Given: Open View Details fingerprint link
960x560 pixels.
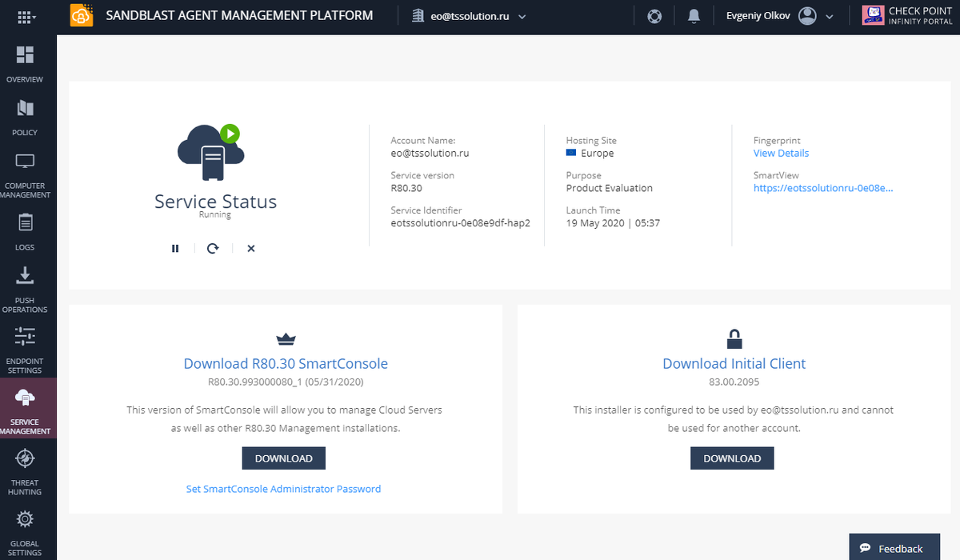Looking at the screenshot, I should 781,154.
